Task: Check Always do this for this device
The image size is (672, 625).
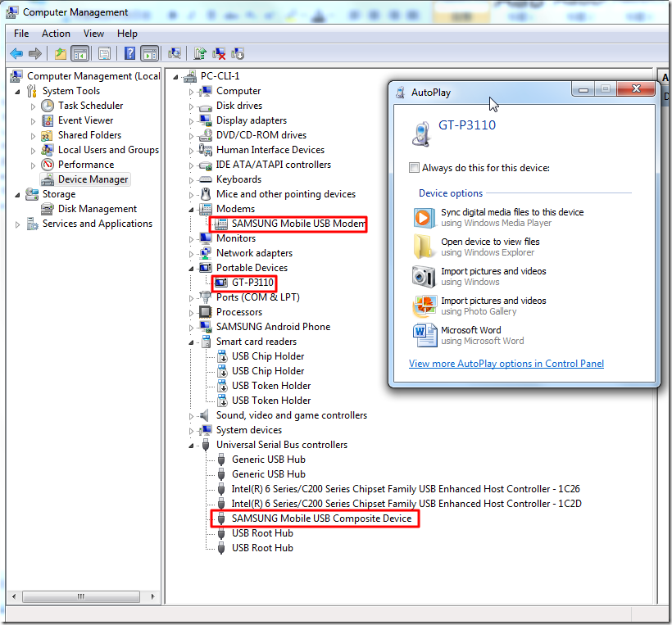Action: (x=414, y=167)
